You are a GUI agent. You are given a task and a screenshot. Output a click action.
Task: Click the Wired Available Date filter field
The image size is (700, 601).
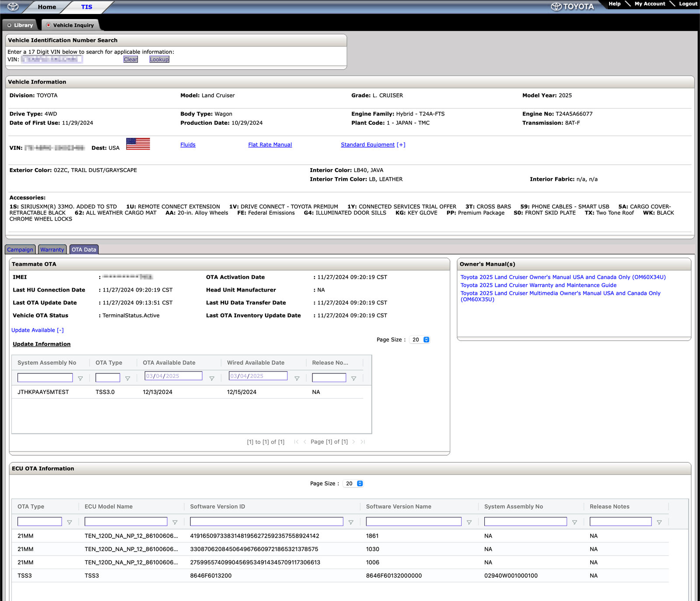click(258, 376)
